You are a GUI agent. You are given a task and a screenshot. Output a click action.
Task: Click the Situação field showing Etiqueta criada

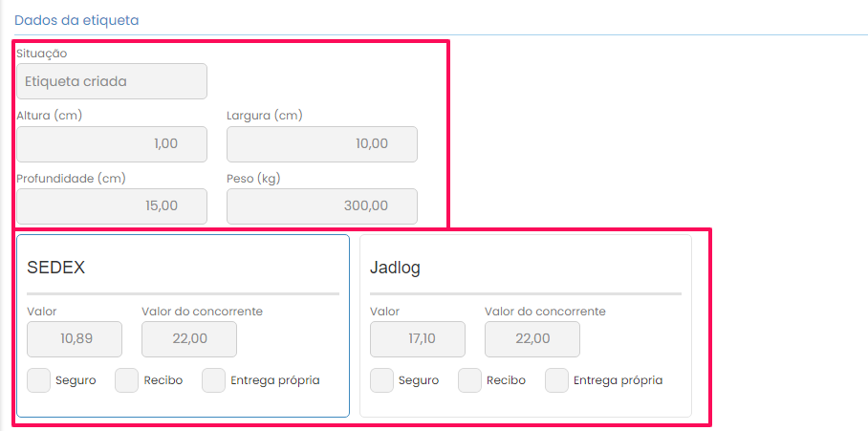click(111, 81)
